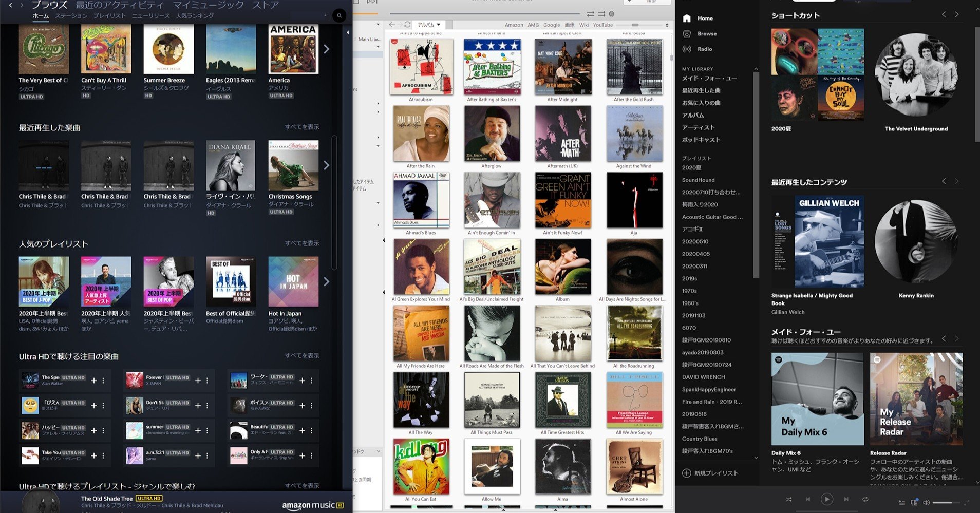Image resolution: width=980 pixels, height=513 pixels.
Task: Open the Spotify play queue
Action: click(902, 502)
